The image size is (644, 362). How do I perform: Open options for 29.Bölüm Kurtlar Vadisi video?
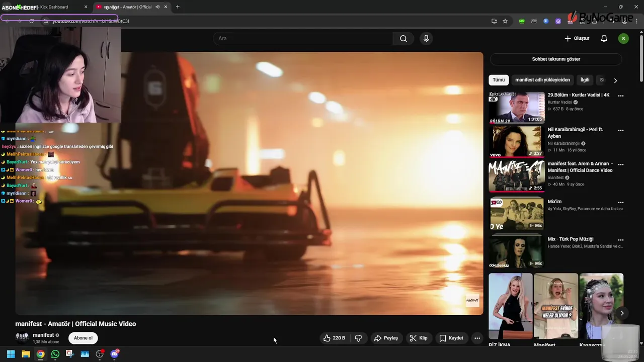621,96
